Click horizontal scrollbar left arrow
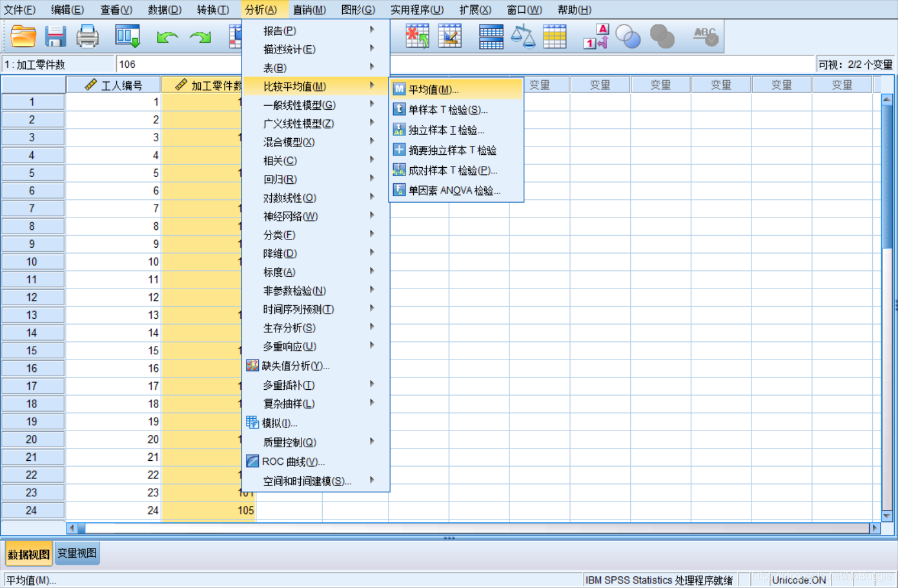Viewport: 898px width, 588px height. point(72,528)
